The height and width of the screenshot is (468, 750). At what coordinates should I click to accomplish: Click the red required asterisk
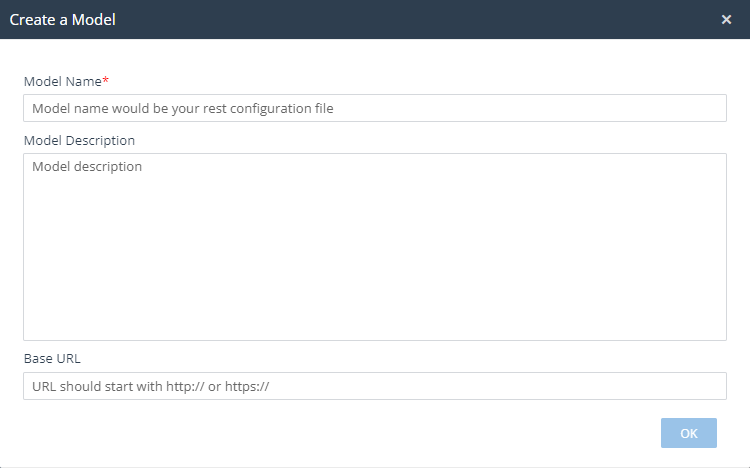point(105,80)
